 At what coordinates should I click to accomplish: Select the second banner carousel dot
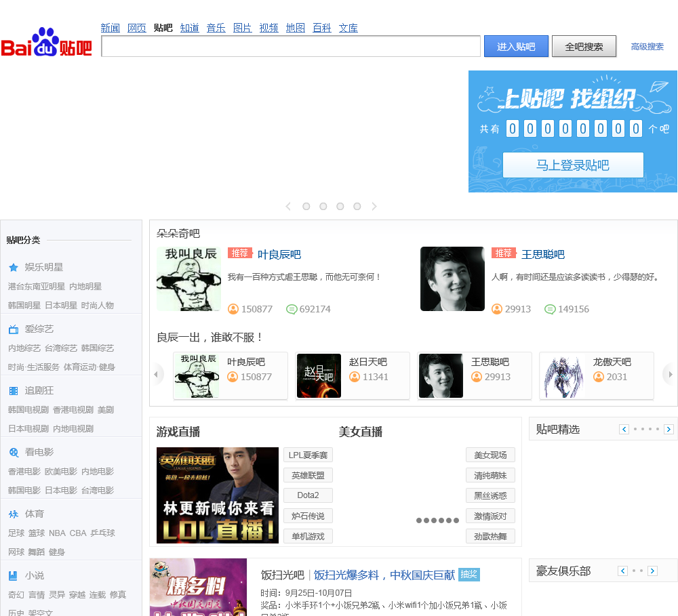pos(323,207)
